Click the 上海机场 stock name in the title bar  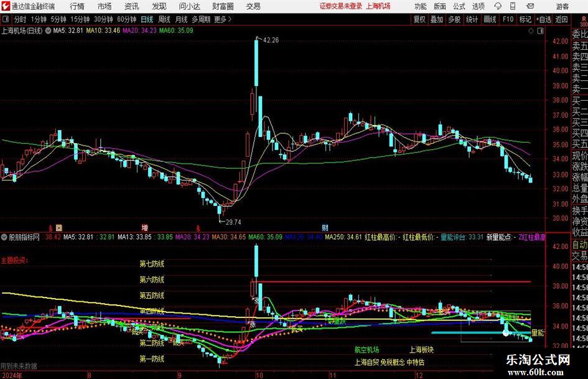[x=378, y=6]
